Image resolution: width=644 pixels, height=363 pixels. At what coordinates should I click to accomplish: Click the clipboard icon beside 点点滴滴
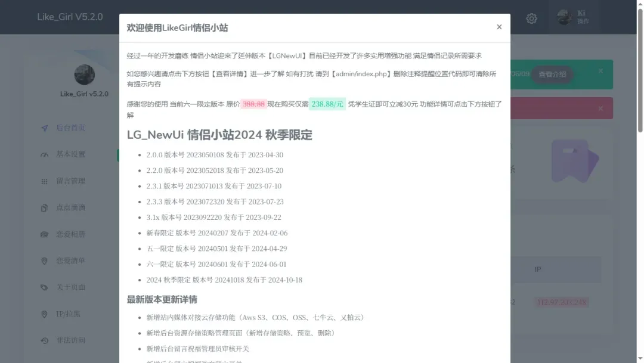pos(45,208)
